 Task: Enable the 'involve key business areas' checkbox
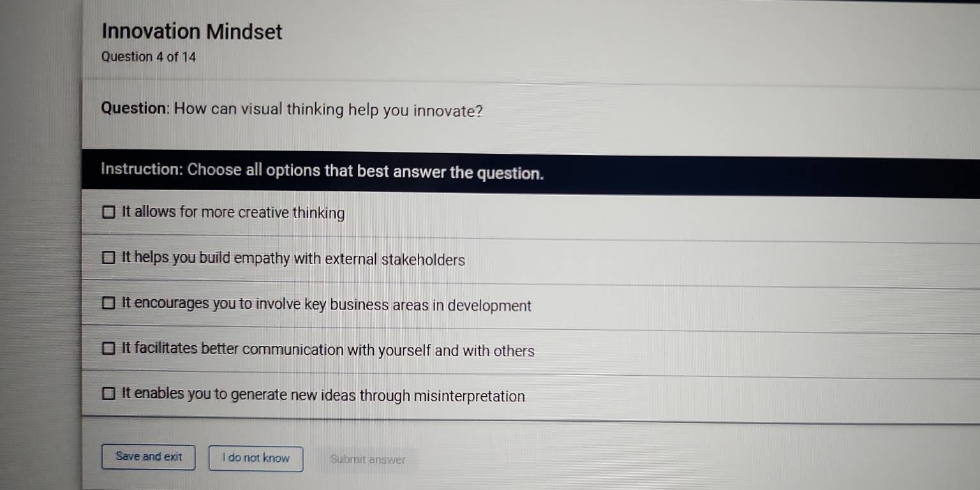[x=110, y=304]
